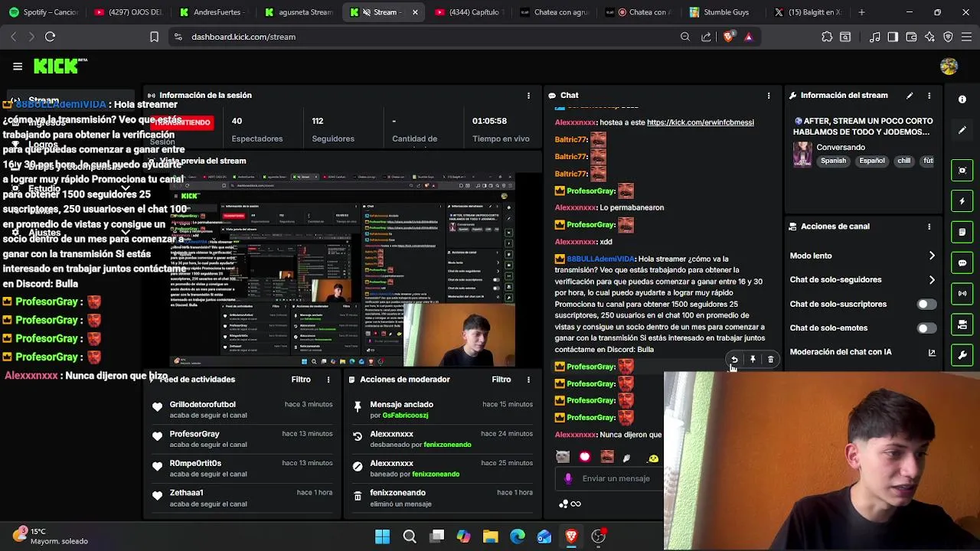Toggle note page panel icon in sidebar
This screenshot has width=980, height=551.
[962, 232]
